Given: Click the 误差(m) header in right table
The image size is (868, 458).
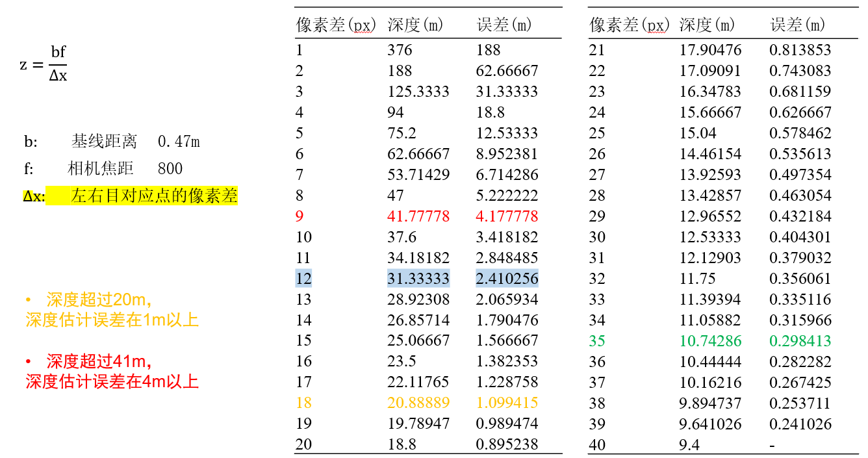Looking at the screenshot, I should coord(798,25).
